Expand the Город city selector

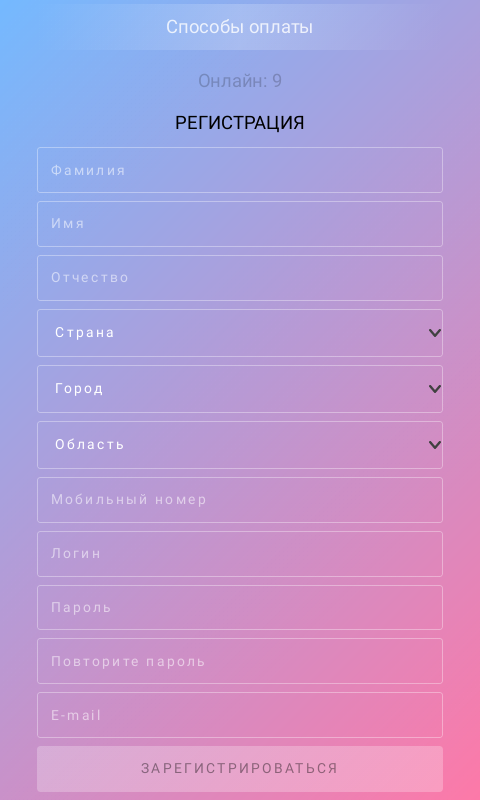click(x=240, y=389)
